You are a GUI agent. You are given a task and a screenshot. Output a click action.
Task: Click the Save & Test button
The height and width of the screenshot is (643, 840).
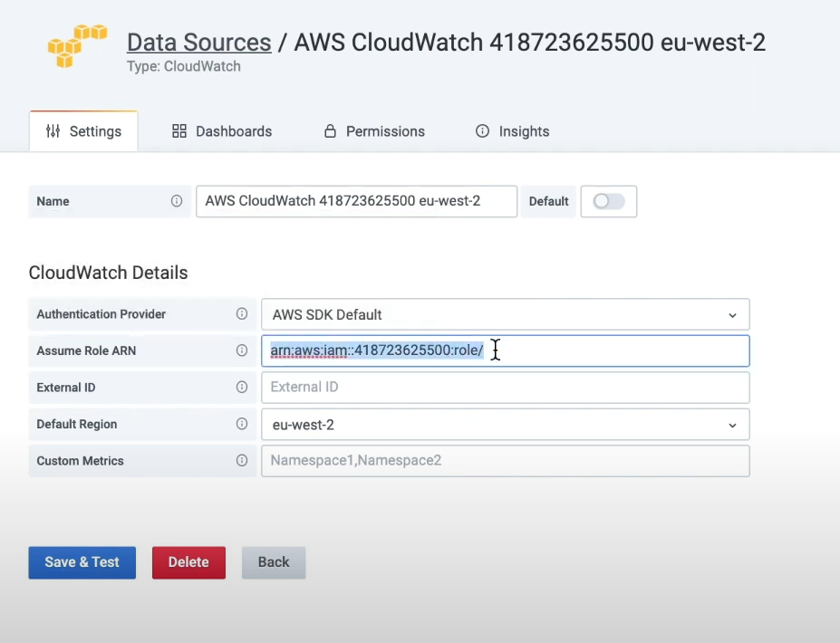coord(82,562)
